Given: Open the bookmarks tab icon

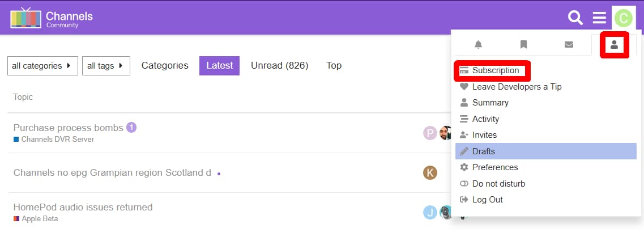Looking at the screenshot, I should 523,45.
